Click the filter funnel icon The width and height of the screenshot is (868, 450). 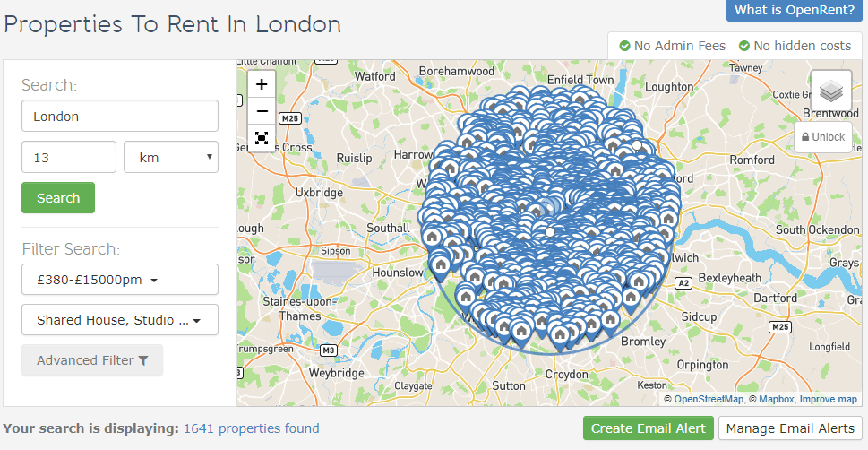(143, 360)
